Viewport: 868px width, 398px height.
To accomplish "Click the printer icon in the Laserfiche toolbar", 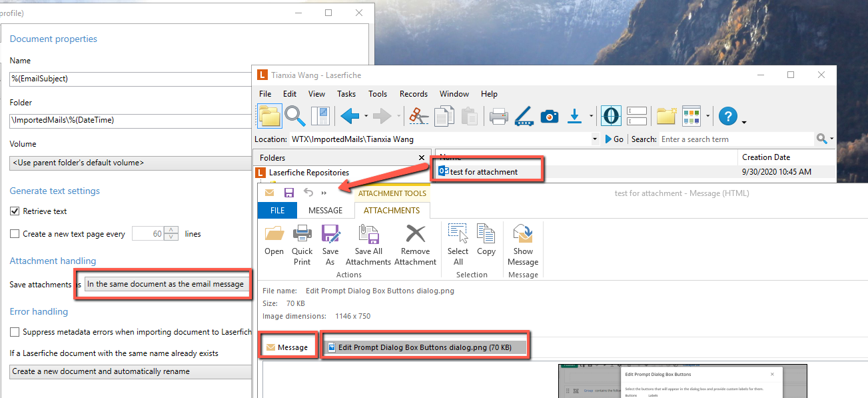I will pyautogui.click(x=499, y=115).
